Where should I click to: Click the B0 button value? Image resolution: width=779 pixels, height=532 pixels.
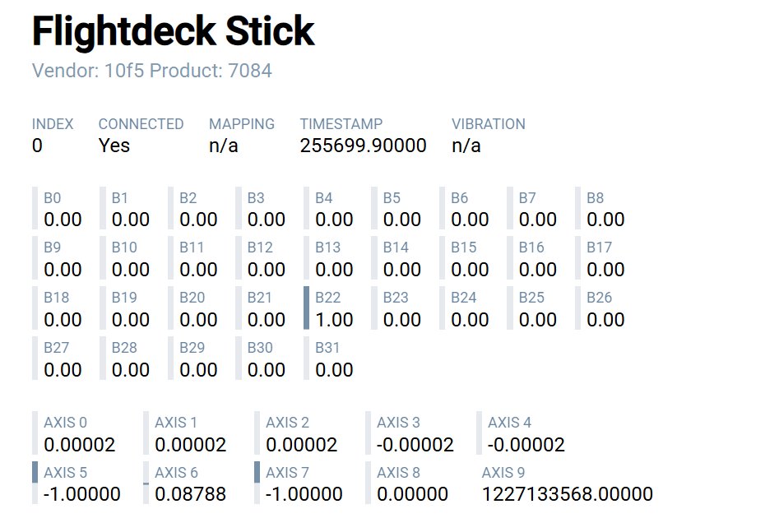tap(63, 220)
